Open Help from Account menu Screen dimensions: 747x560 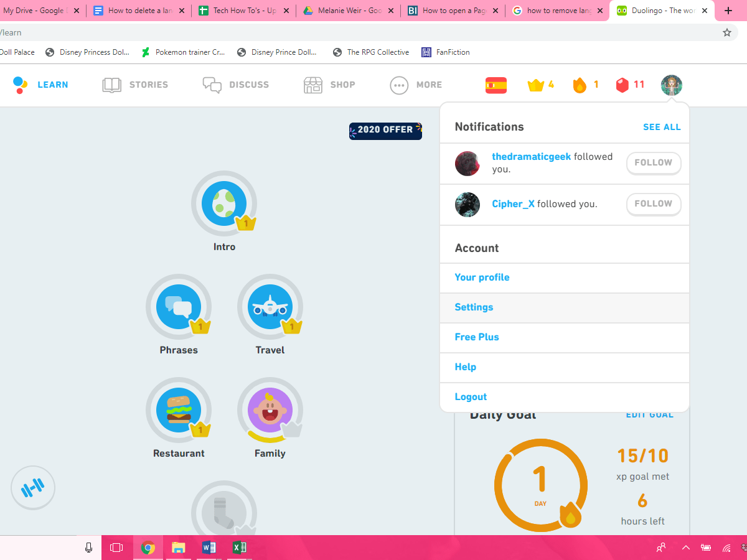[x=565, y=367]
